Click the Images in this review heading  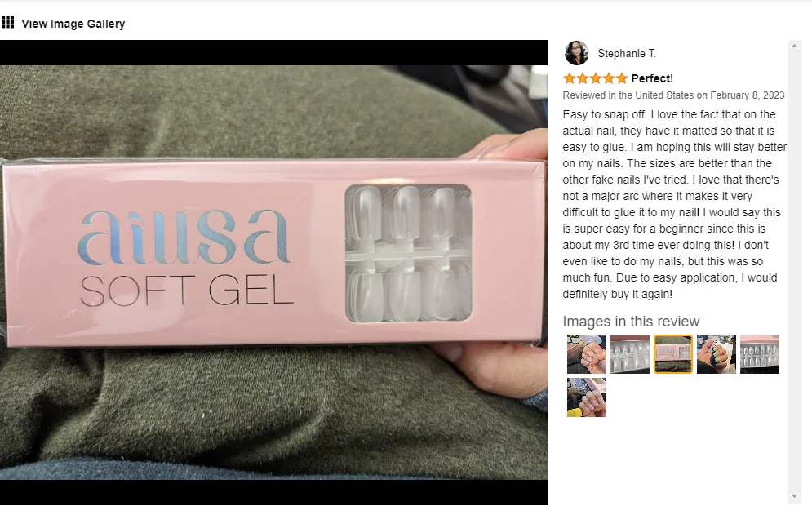click(x=631, y=322)
